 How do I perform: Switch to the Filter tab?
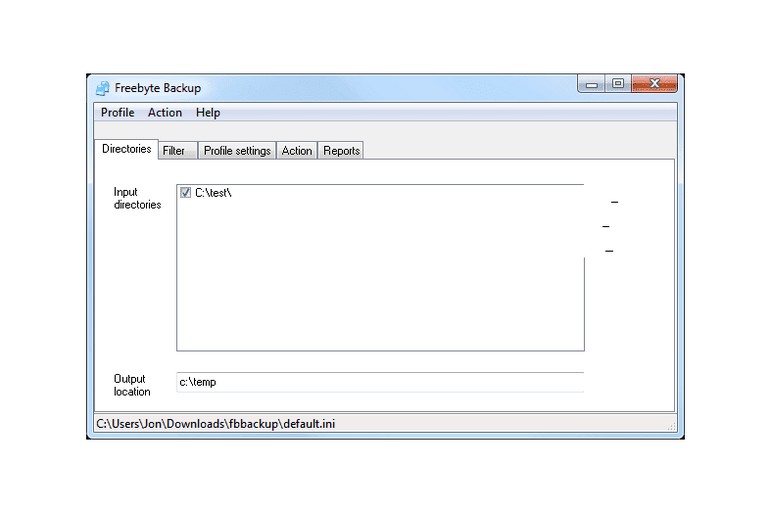[177, 150]
